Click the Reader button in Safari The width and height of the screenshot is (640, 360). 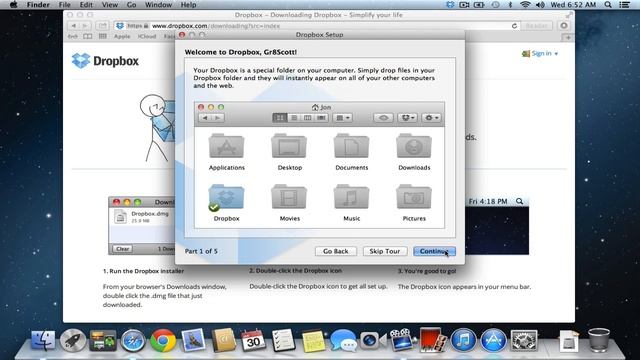[x=536, y=26]
